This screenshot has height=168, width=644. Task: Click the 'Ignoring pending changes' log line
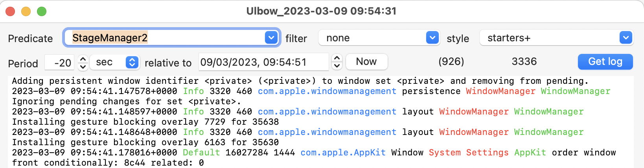[126, 102]
